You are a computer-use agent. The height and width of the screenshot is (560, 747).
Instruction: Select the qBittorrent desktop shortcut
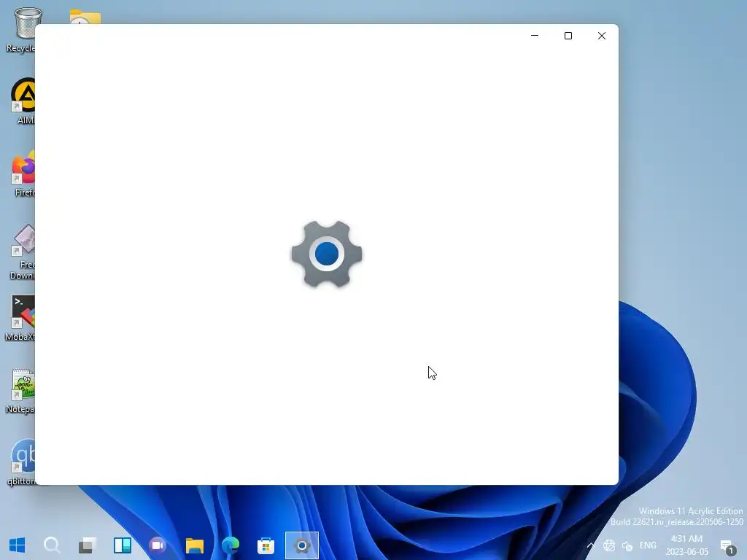coord(21,463)
